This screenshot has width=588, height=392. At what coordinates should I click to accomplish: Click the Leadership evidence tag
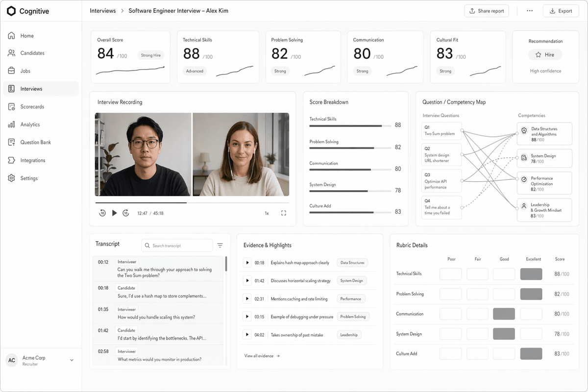(349, 335)
